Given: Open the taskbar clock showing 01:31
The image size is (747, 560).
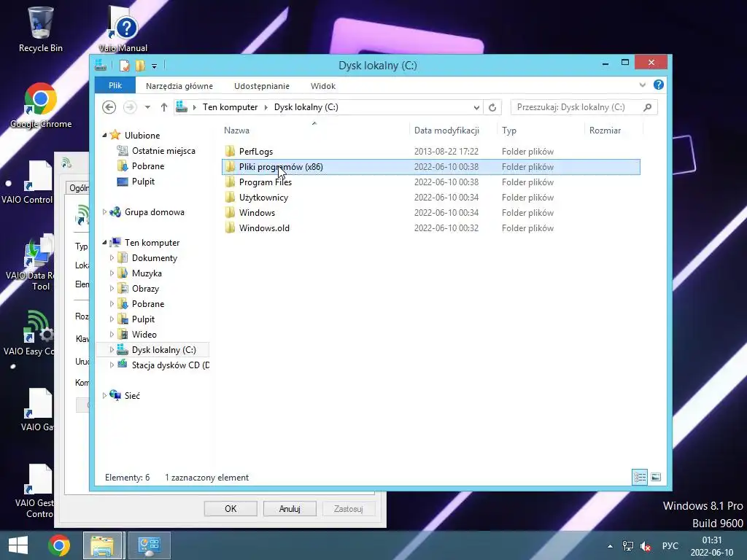Looking at the screenshot, I should coord(712,545).
